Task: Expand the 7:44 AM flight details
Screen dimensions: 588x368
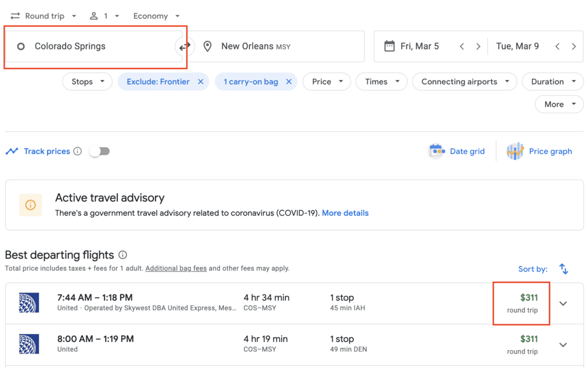Action: 563,304
